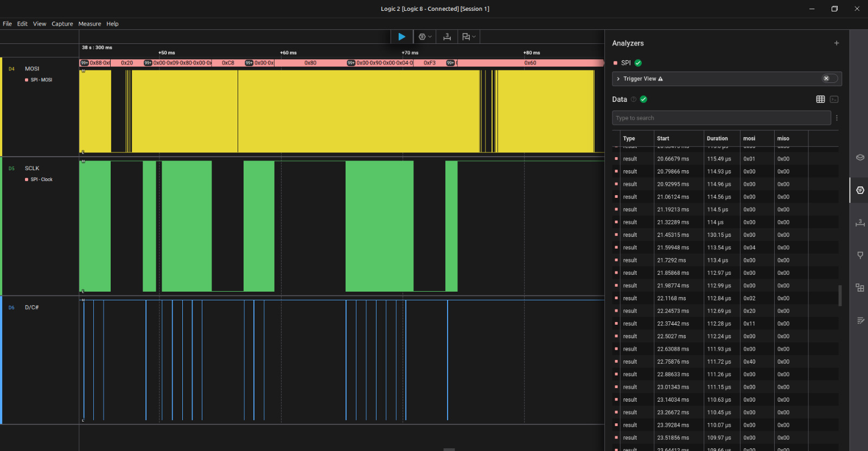Select the result row starting 23.51856 ms
Viewport: 868px width, 451px height.
point(725,438)
